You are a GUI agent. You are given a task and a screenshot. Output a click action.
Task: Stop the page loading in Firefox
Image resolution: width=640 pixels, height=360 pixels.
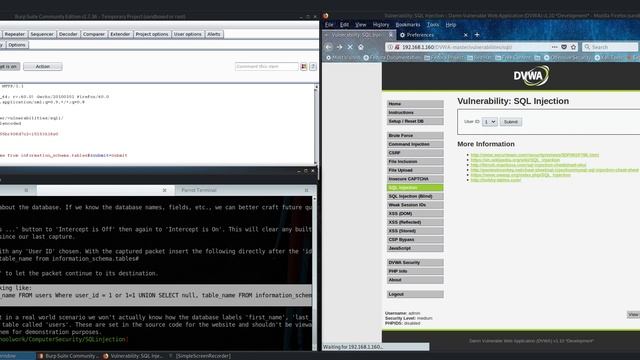point(350,47)
